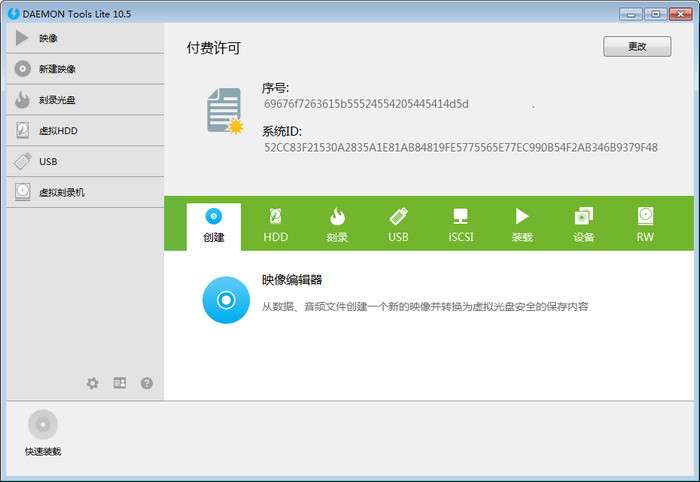Screen dimensions: 700x482
Task: Click the DAEMON Tools title bar logo icon
Action: (x=13, y=13)
